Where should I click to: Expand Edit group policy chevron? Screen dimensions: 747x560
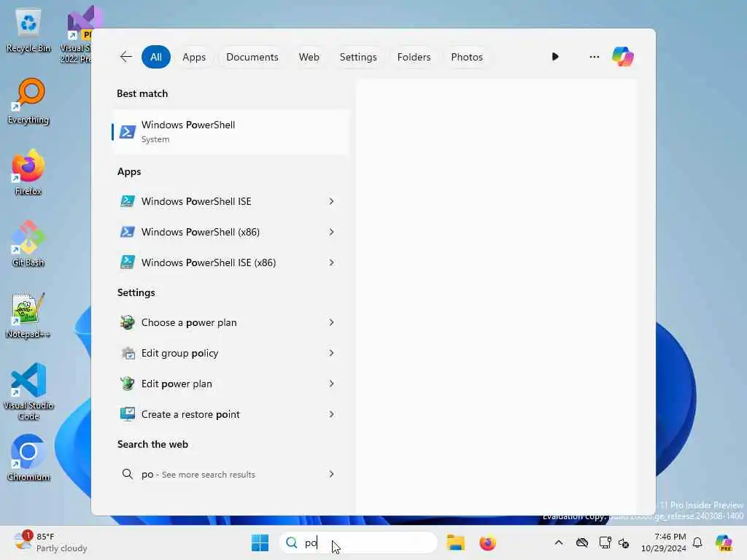(x=332, y=353)
